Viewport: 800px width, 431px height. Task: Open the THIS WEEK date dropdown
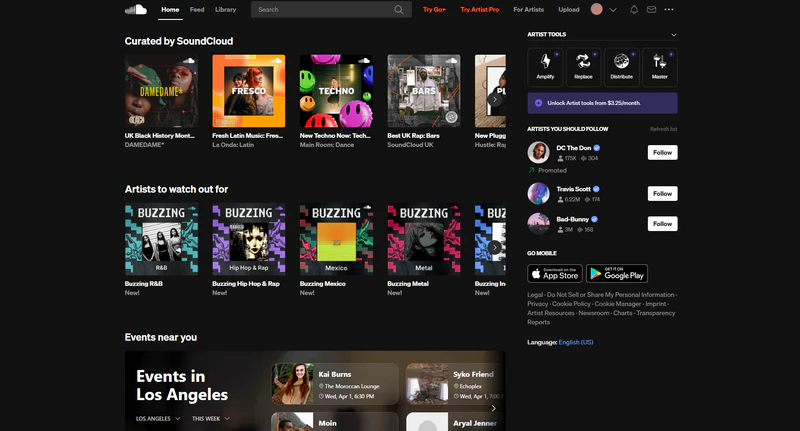211,418
